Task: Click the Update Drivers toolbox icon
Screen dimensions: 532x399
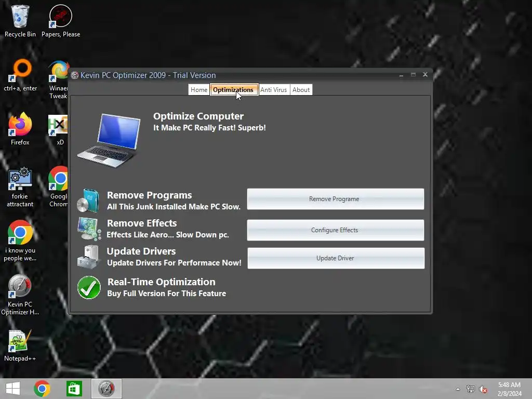Action: click(x=88, y=257)
